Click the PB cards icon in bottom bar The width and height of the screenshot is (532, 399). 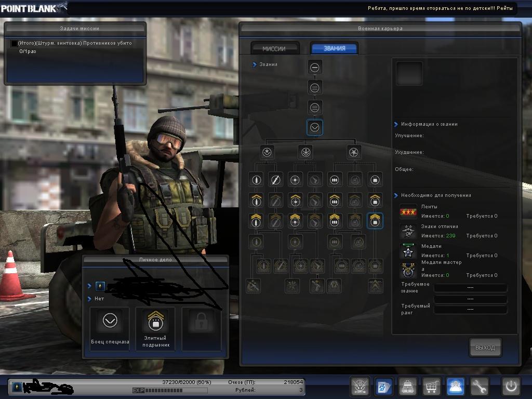coord(383,387)
